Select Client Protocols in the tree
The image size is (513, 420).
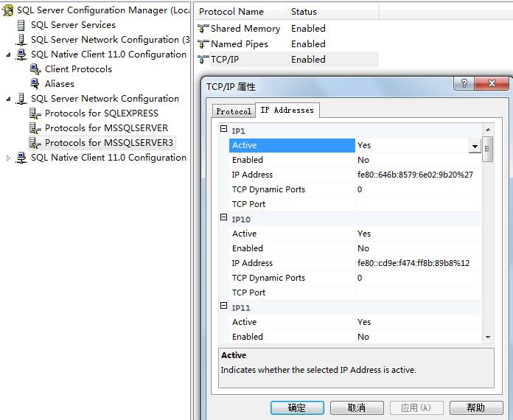click(78, 69)
